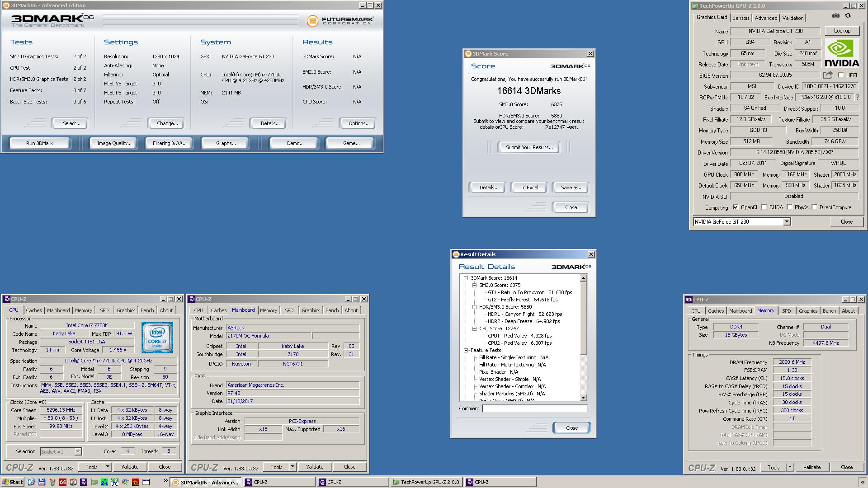
Task: Toggle the DirectCompute checkbox
Action: coord(814,207)
